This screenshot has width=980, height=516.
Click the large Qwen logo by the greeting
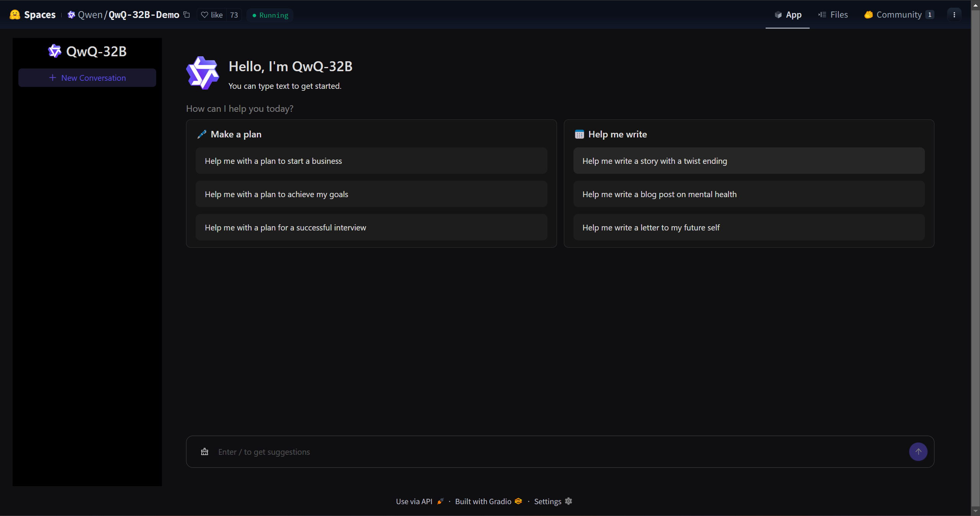[203, 73]
